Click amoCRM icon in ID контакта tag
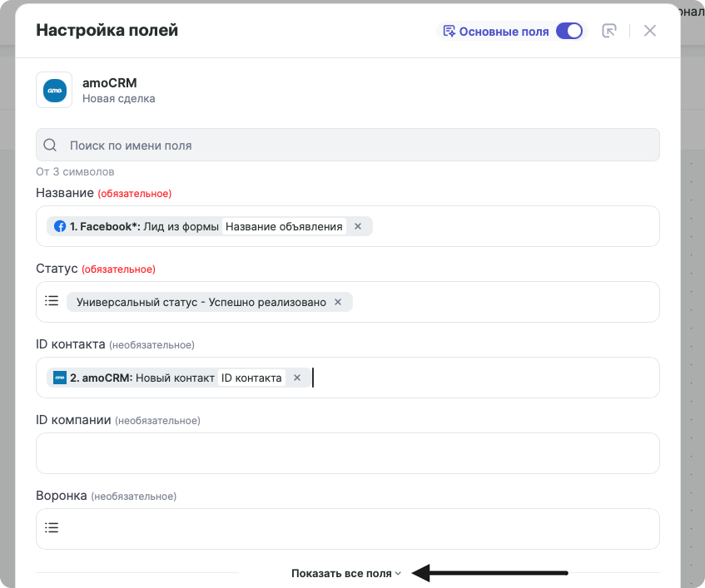 point(60,378)
